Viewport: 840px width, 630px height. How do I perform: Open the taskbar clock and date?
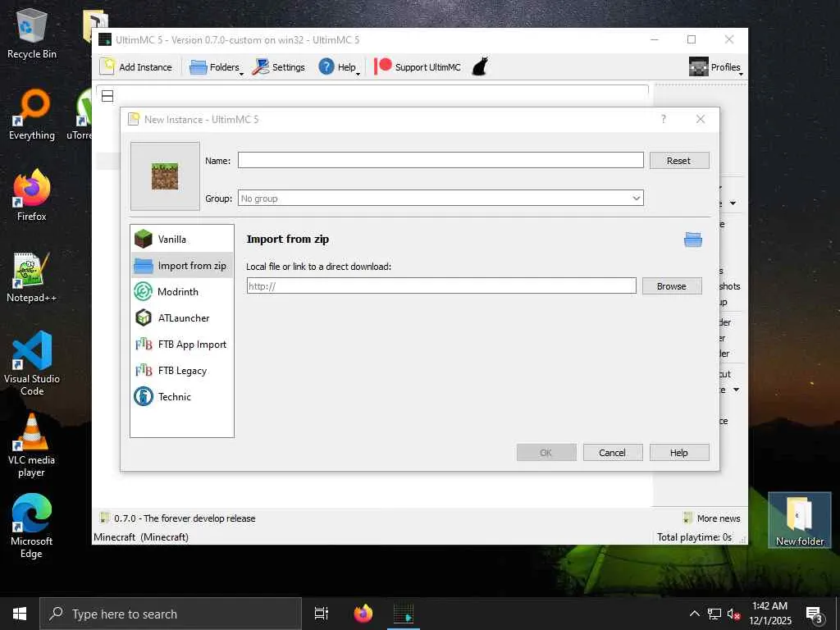769,614
